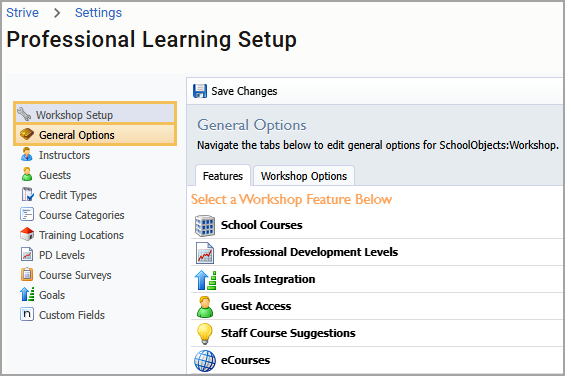Click the eCourses globe icon
The image size is (565, 376).
(x=205, y=360)
